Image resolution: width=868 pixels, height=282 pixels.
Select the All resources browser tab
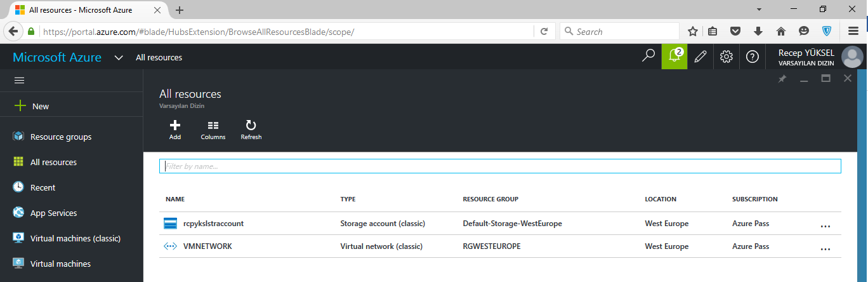[88, 10]
